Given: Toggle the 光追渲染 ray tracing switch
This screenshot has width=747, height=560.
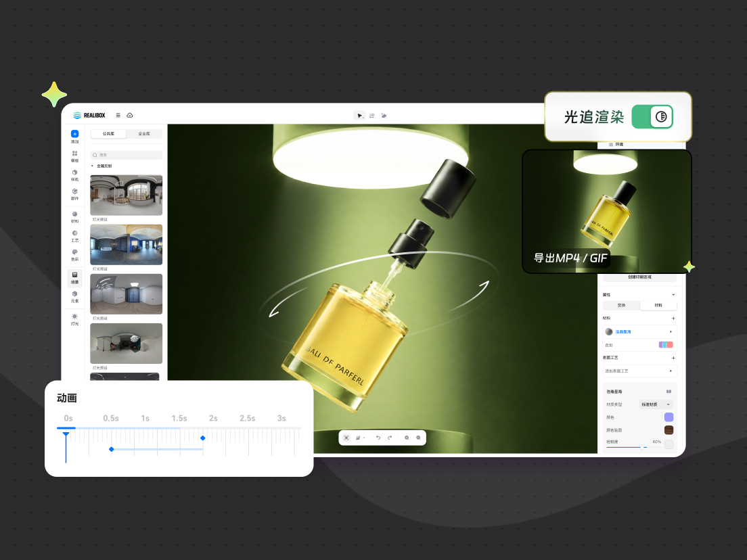Looking at the screenshot, I should (x=652, y=116).
